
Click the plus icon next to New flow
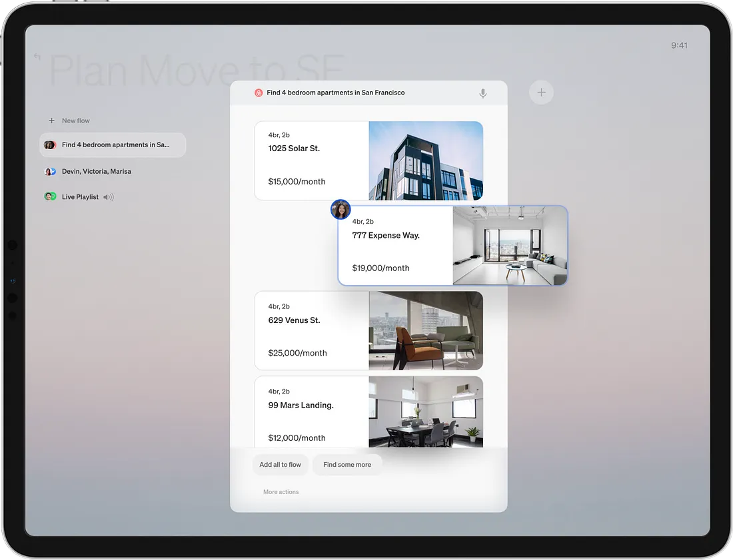click(52, 121)
